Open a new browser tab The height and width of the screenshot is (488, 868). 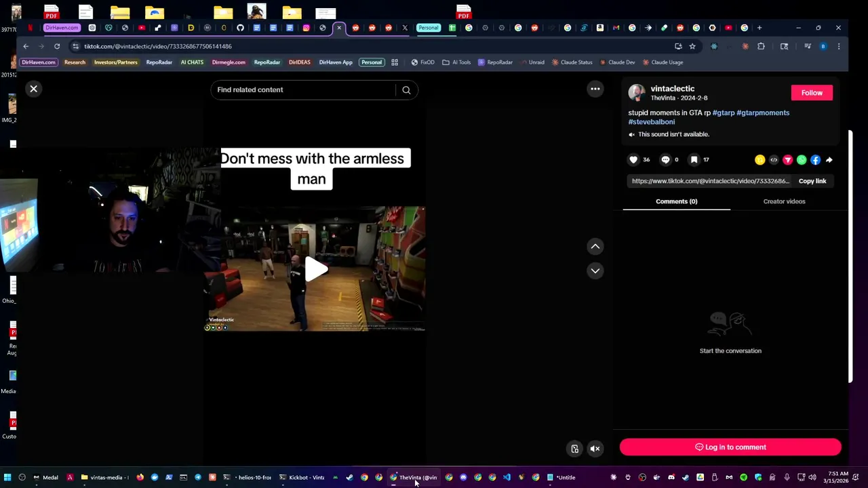759,28
